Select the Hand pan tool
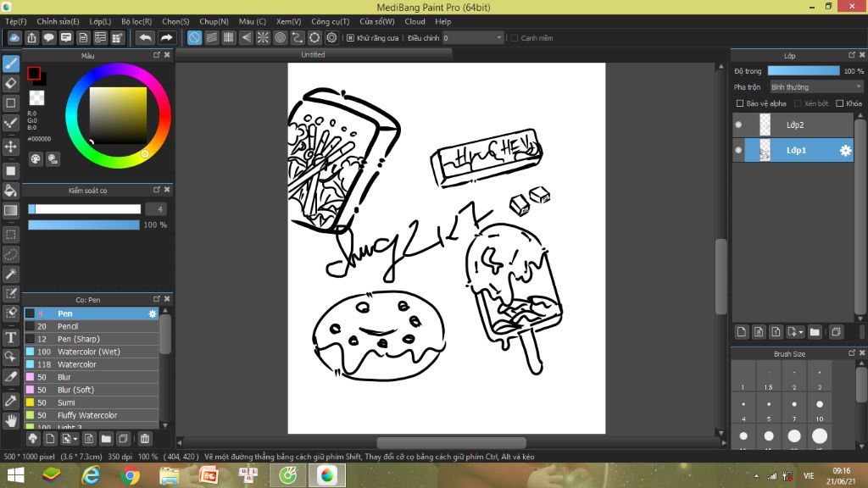 click(11, 421)
